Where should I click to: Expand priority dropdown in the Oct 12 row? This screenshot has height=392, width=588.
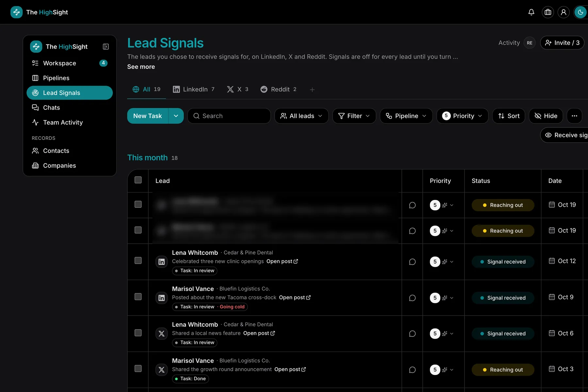pos(452,262)
